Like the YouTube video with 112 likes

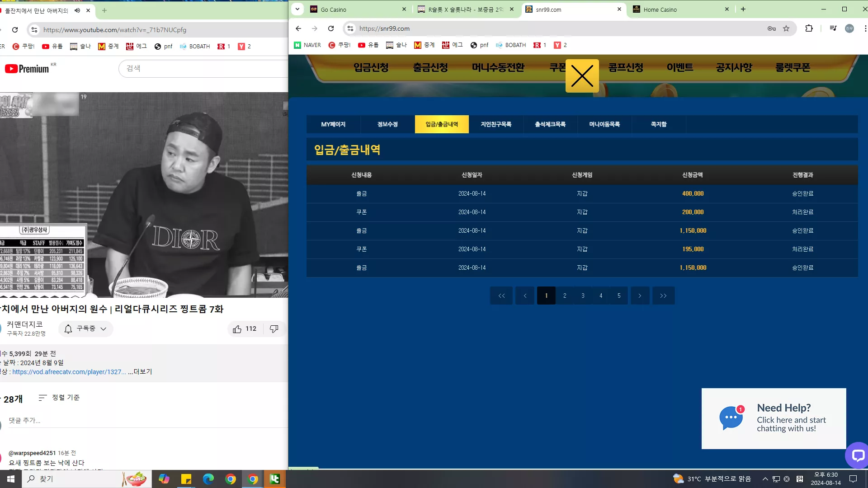245,329
